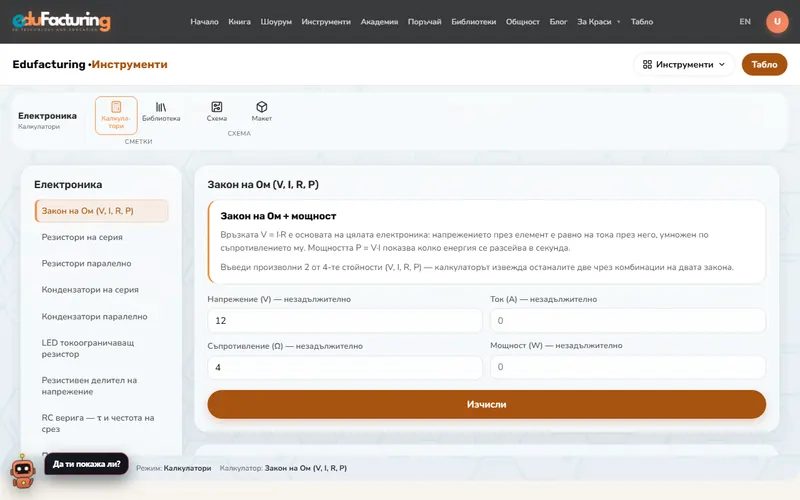Switch language to EN
The width and height of the screenshot is (800, 500).
[x=745, y=21]
